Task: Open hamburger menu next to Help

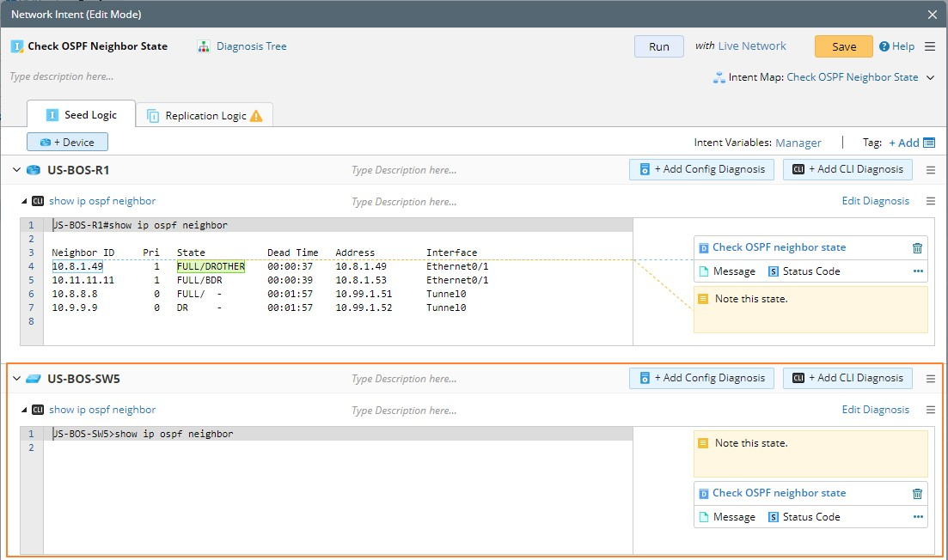Action: tap(930, 46)
